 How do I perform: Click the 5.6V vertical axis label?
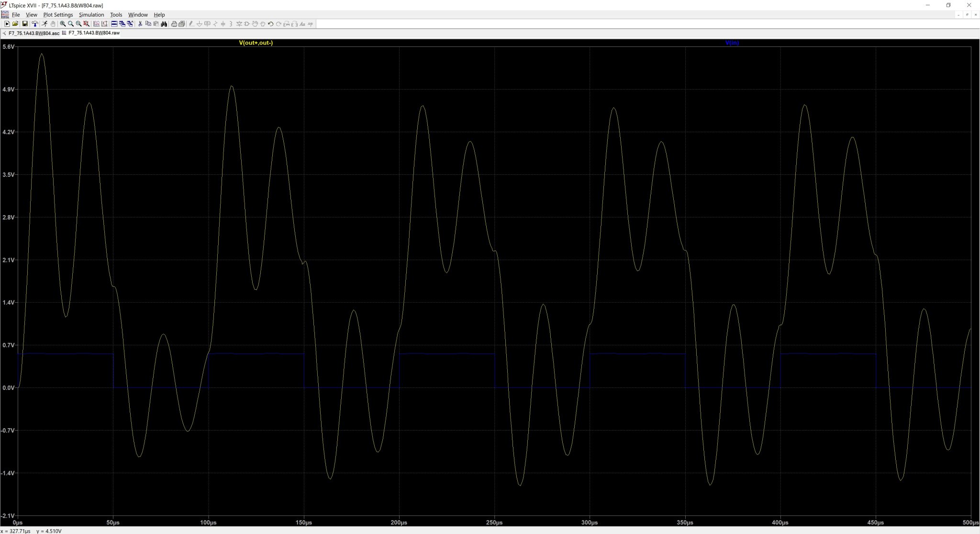pos(9,47)
